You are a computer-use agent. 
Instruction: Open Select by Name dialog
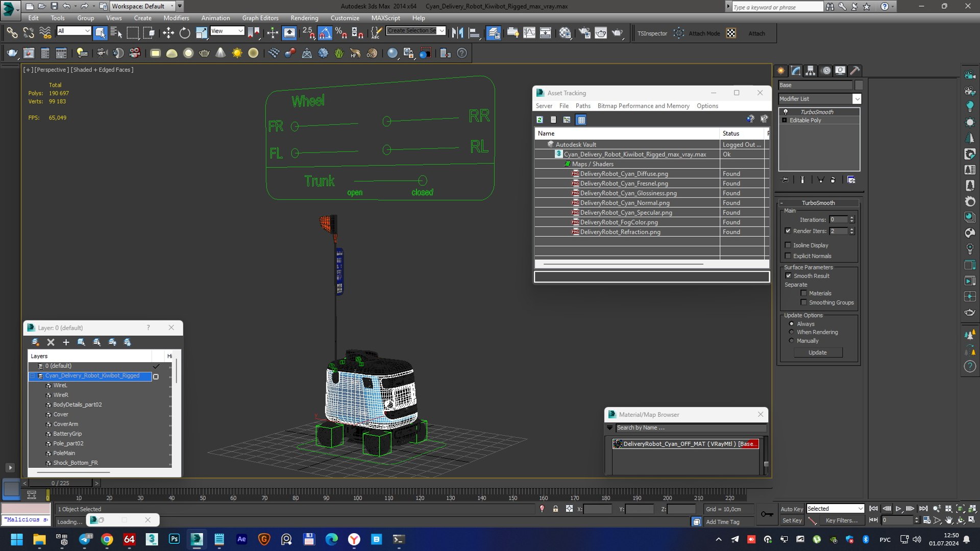pyautogui.click(x=116, y=33)
